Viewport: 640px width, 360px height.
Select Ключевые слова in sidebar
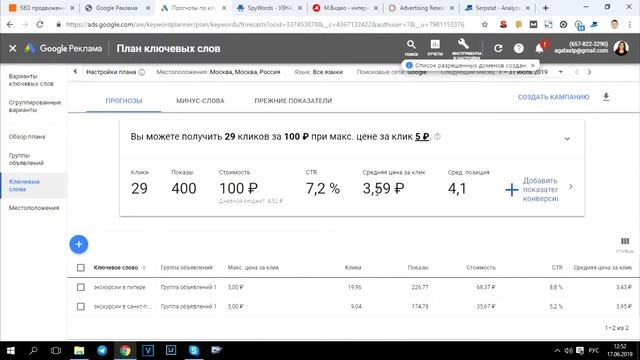coord(33,185)
